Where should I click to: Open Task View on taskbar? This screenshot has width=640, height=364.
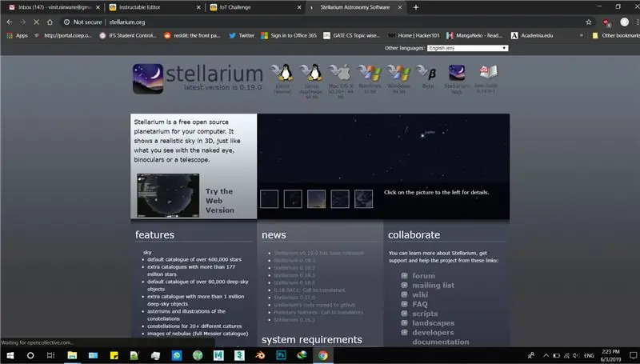50,355
